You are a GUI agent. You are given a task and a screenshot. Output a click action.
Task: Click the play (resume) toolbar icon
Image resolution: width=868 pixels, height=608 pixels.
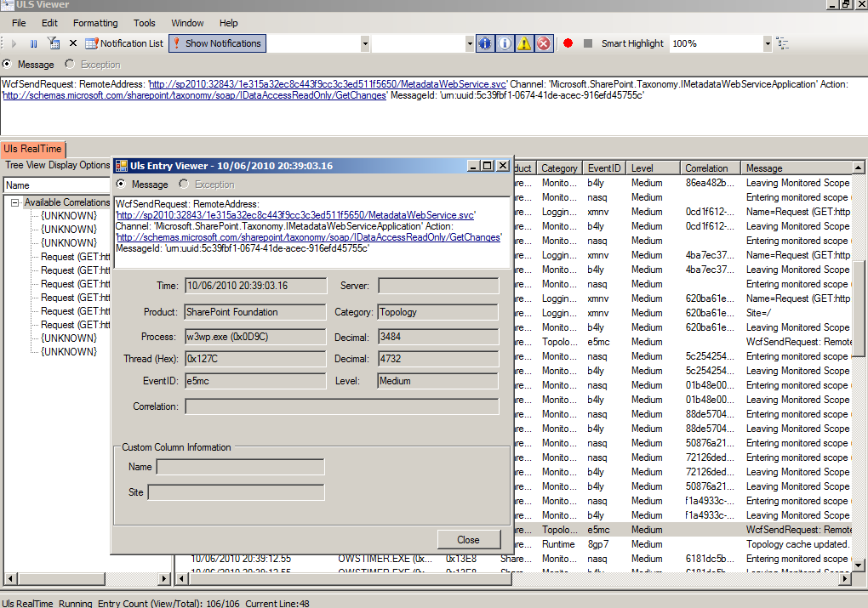pyautogui.click(x=14, y=43)
